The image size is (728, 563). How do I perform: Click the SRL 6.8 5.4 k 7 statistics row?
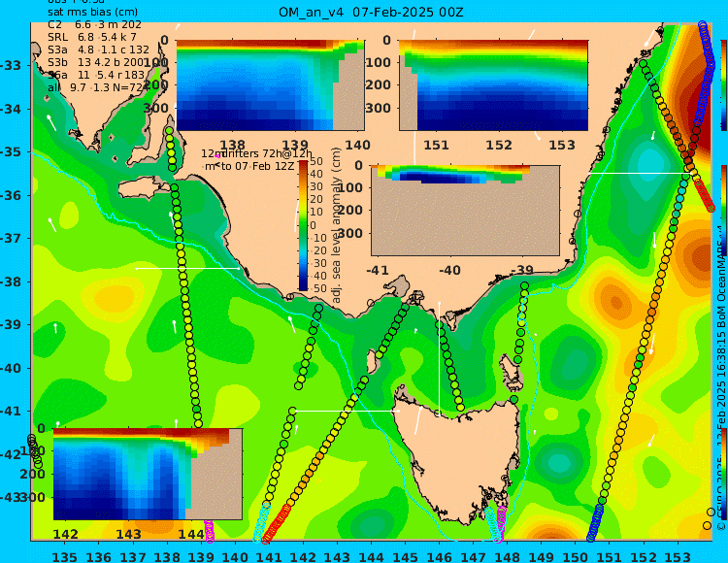(x=92, y=37)
